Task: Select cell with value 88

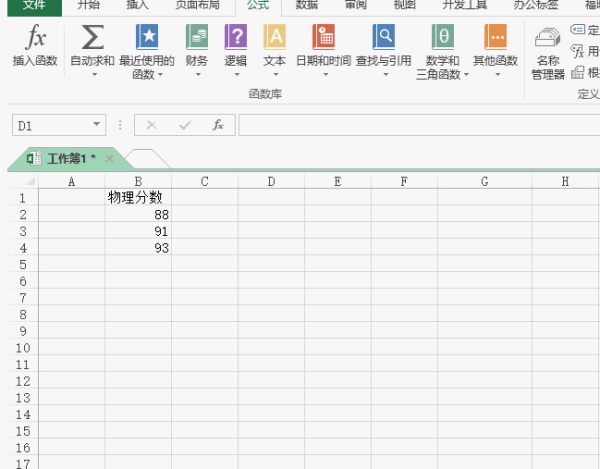Action: pos(138,214)
